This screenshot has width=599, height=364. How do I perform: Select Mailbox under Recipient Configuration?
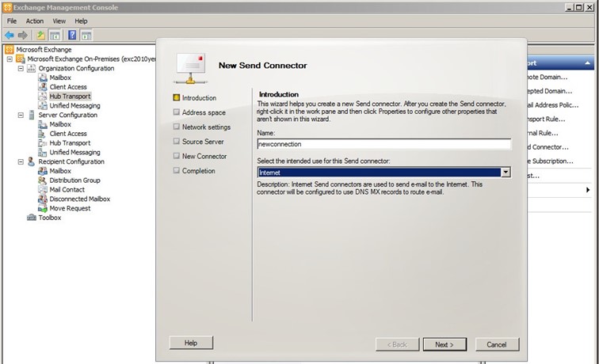pos(60,171)
